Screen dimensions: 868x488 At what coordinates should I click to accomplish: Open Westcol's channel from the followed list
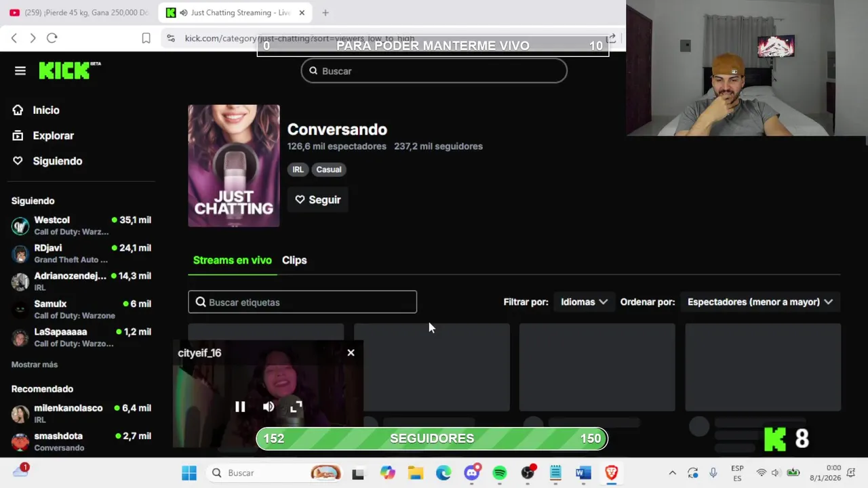[81, 226]
